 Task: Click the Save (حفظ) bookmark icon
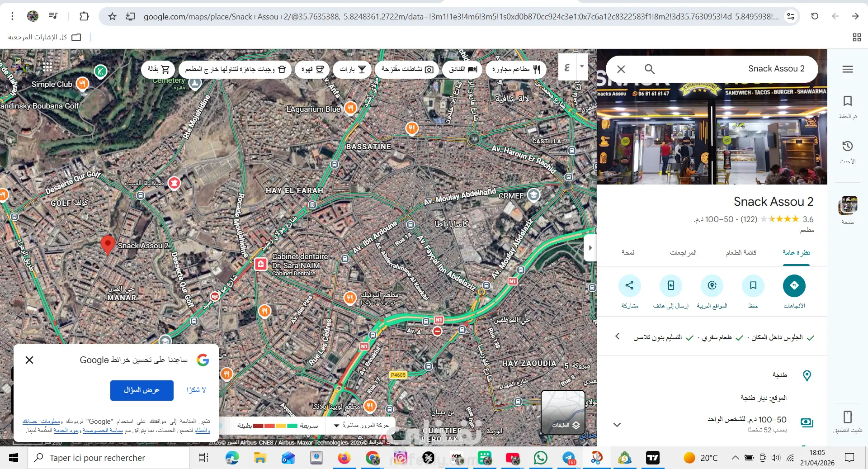753,286
